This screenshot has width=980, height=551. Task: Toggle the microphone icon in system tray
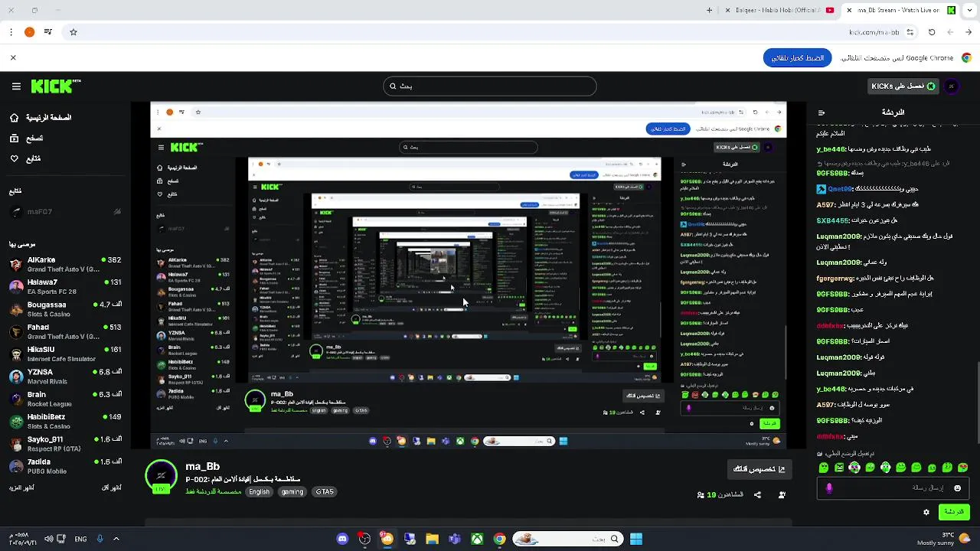coord(100,539)
